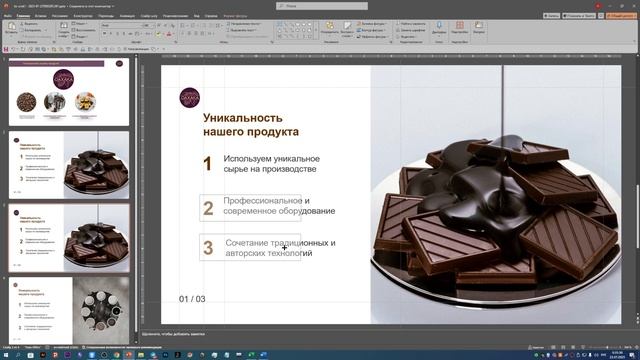
Task: Open the Designer ideas icon
Action: 478,26
